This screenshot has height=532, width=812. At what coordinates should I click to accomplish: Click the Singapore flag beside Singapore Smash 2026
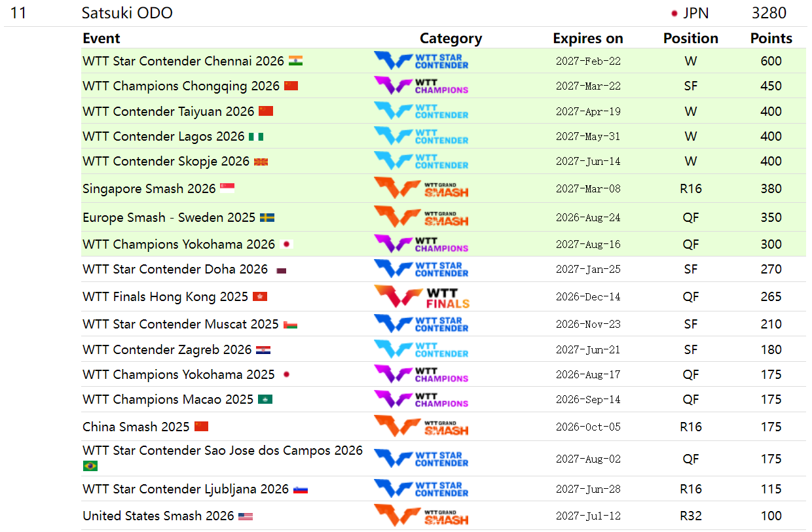tap(227, 188)
